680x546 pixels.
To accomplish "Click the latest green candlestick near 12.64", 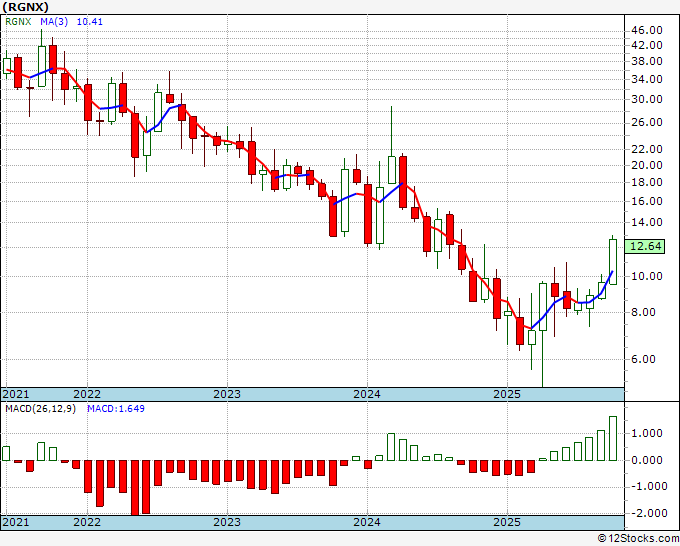I will [x=613, y=262].
